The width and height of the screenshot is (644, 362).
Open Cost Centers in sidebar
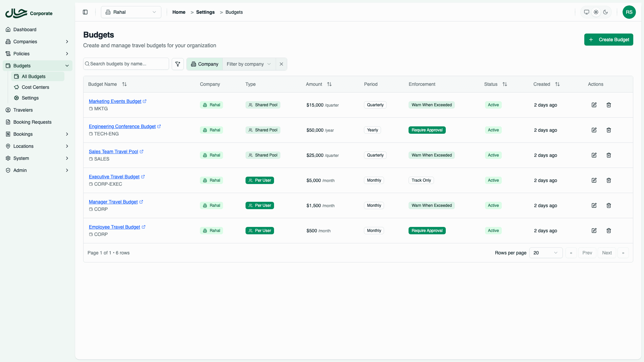35,87
